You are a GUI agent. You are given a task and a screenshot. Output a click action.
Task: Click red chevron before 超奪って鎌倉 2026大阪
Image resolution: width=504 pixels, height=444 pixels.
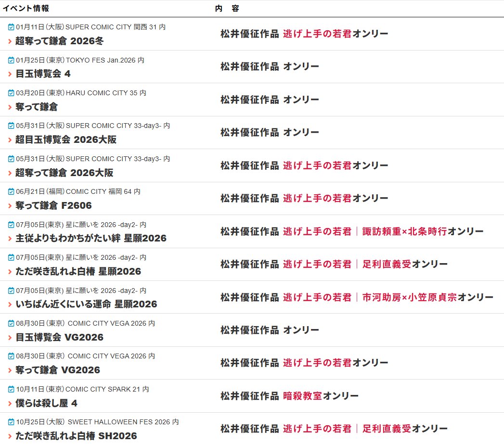click(x=10, y=173)
